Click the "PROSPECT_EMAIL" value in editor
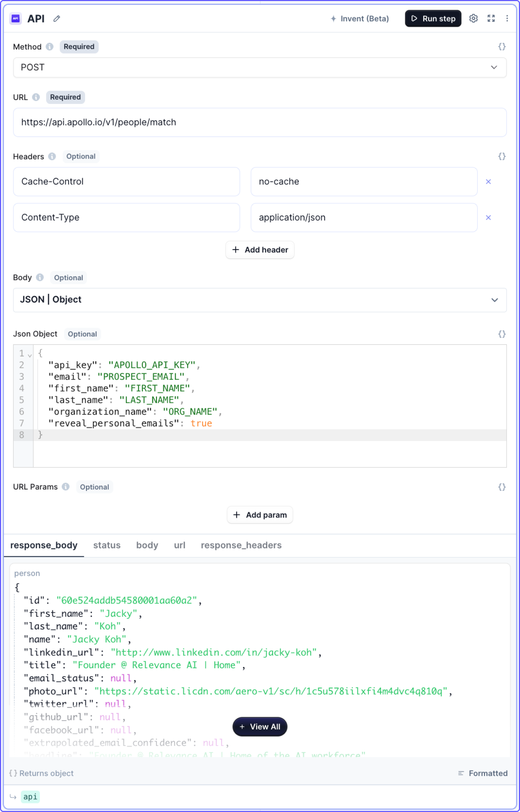520x812 pixels. (x=141, y=377)
